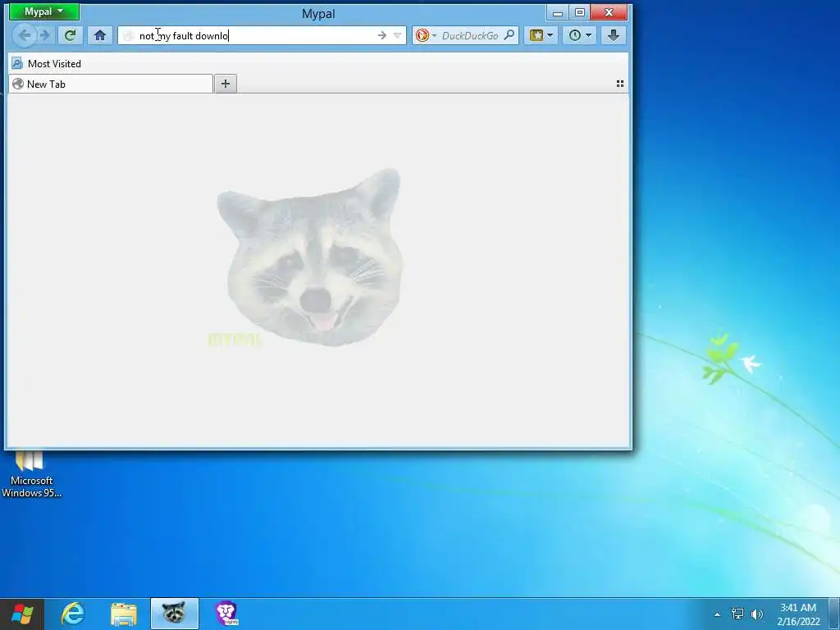Open the Bookmarks star menu button

click(x=541, y=35)
